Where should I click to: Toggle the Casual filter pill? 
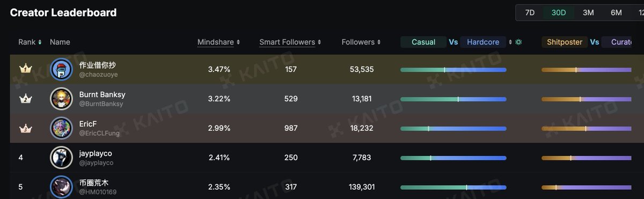point(423,42)
